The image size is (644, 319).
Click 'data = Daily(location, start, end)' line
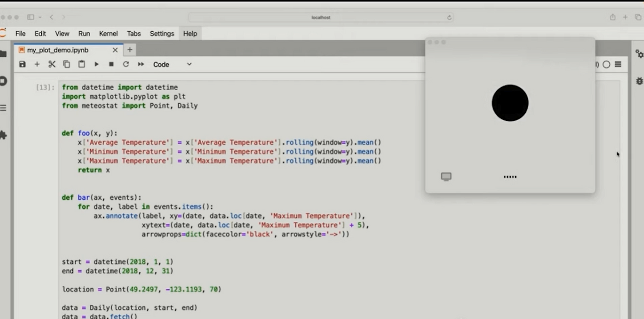point(129,307)
